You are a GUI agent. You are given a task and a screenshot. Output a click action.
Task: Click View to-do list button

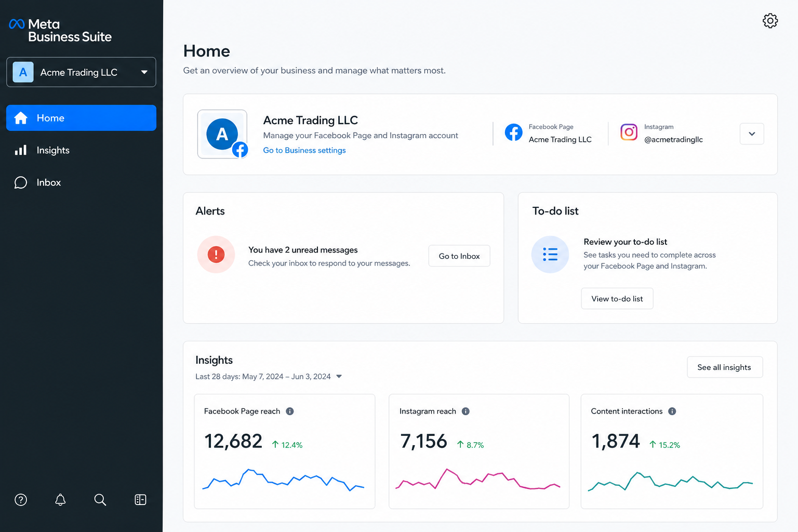(x=617, y=299)
